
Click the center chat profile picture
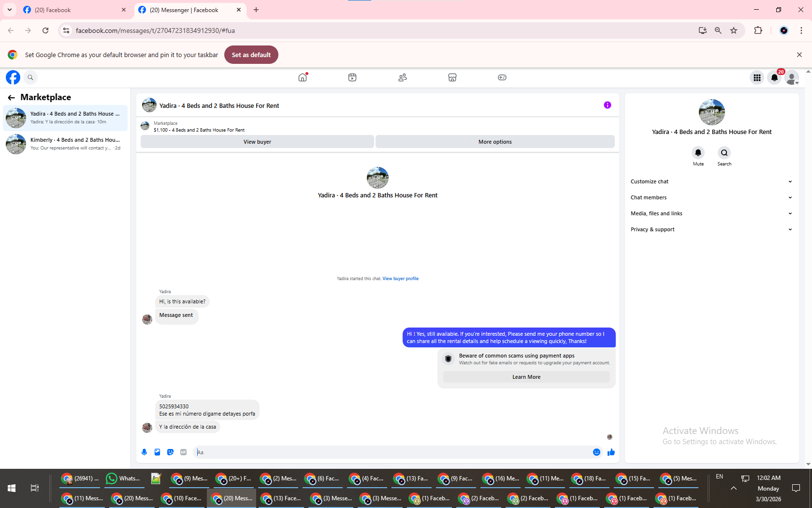click(x=377, y=178)
